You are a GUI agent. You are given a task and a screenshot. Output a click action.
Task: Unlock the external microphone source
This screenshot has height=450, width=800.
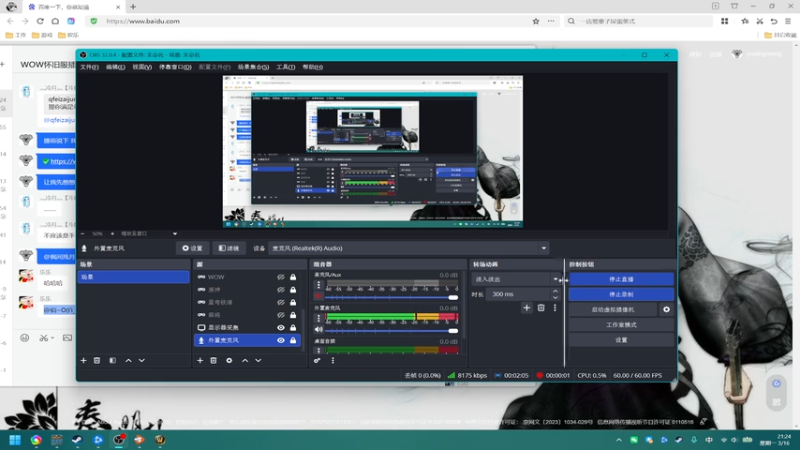[293, 340]
